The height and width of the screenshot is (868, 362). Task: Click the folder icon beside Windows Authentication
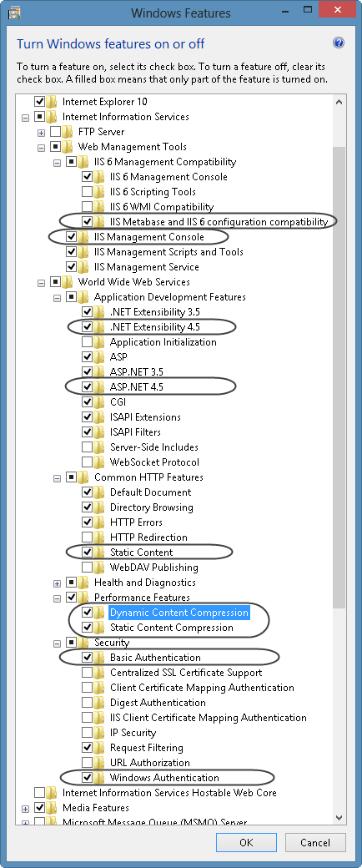click(99, 777)
